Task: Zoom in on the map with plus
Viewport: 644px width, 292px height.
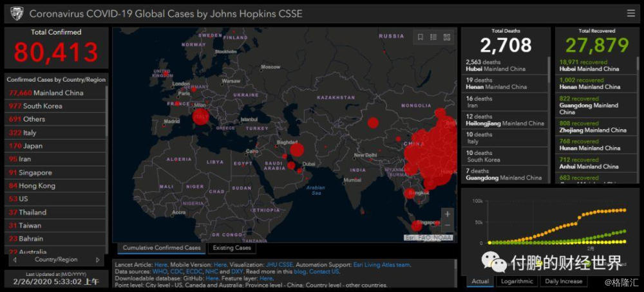Action: (448, 214)
